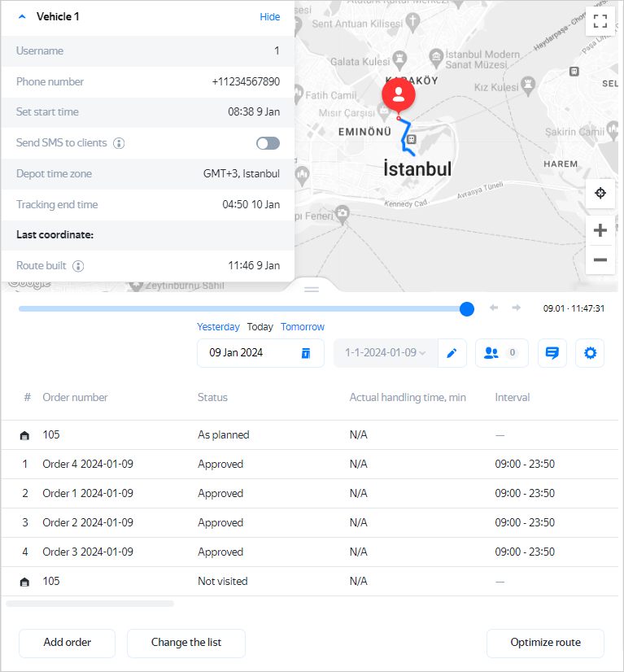Open the route 1-1-2024-01-09 dropdown
The height and width of the screenshot is (672, 624).
[386, 353]
